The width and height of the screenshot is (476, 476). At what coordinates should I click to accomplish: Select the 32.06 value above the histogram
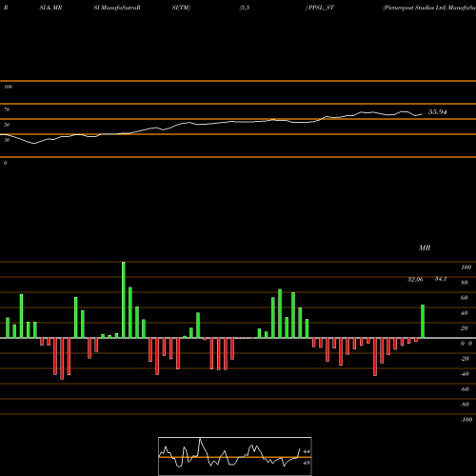coord(415,280)
